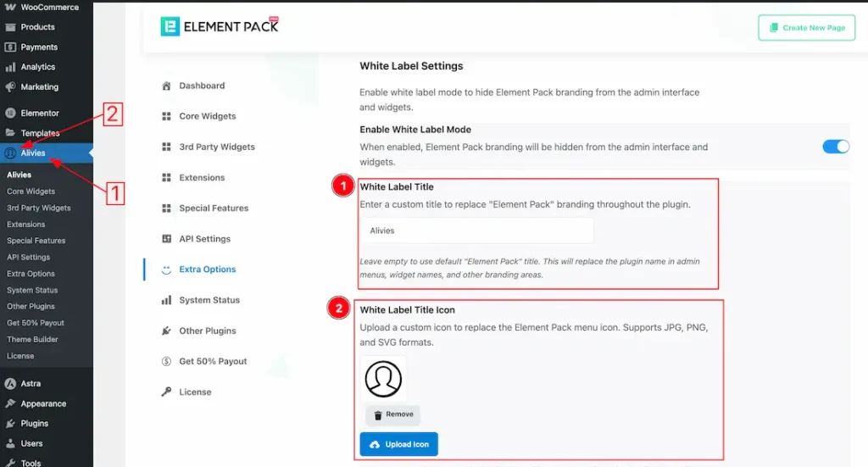Click the System Status bar-chart icon
Screen dimensions: 868x467
click(166, 300)
